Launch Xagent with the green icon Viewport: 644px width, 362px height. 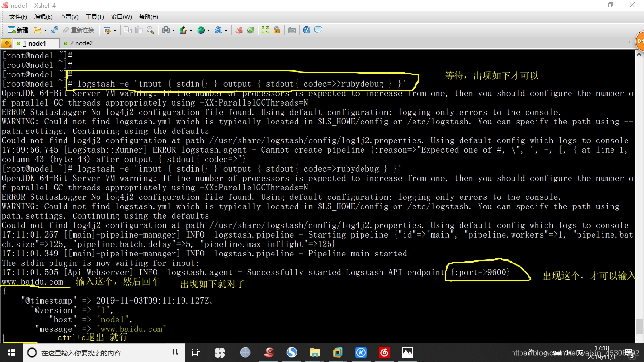tap(251, 30)
